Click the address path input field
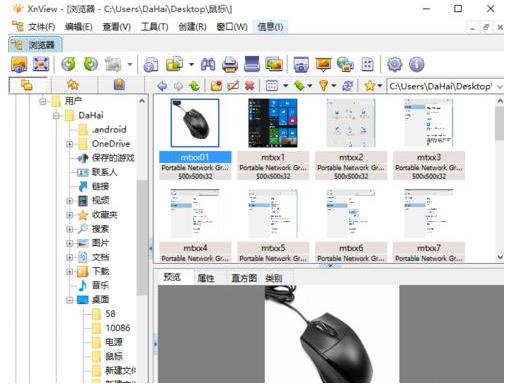This screenshot has width=508, height=384. point(441,87)
